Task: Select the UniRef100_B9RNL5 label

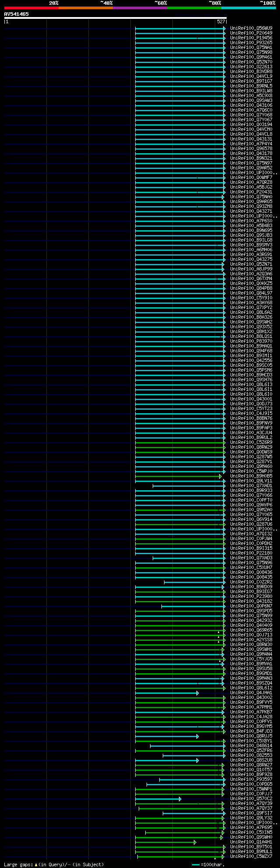Action: click(x=251, y=86)
